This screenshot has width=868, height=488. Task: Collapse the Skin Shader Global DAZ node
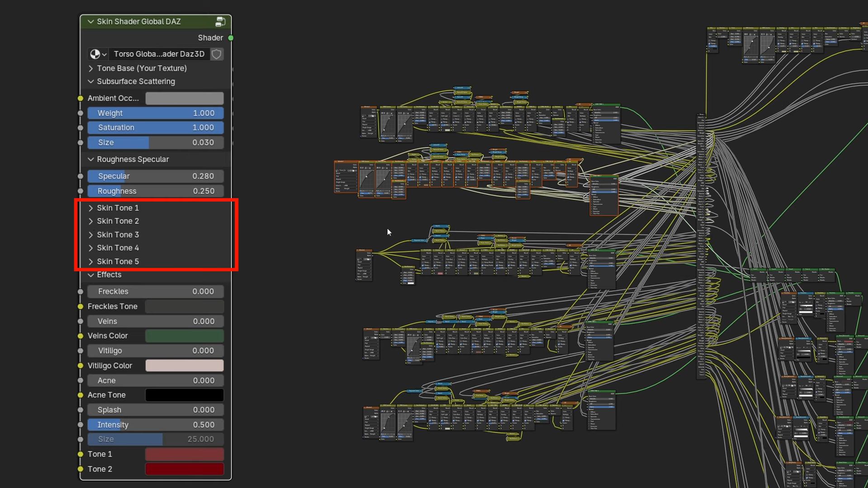[x=90, y=21]
